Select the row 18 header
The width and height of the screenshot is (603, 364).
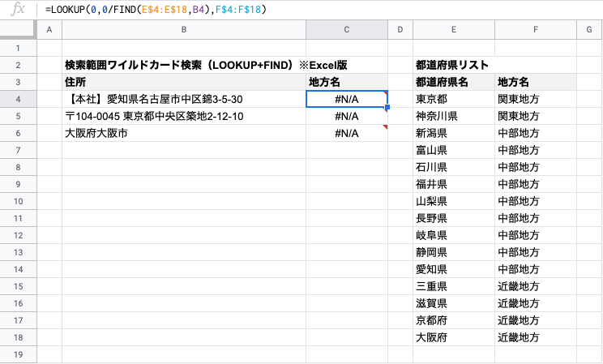(x=18, y=337)
